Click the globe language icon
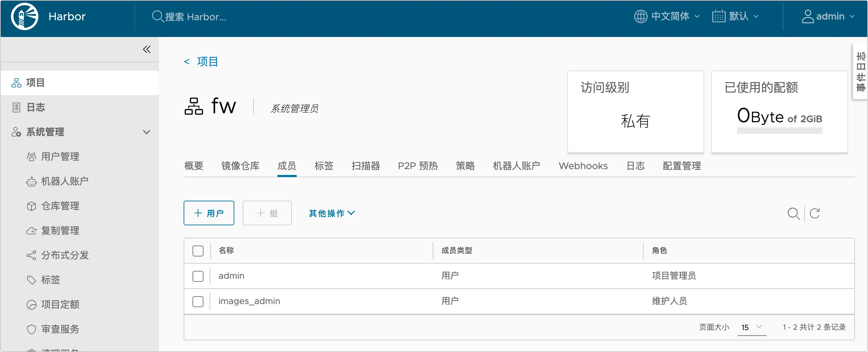 point(641,16)
